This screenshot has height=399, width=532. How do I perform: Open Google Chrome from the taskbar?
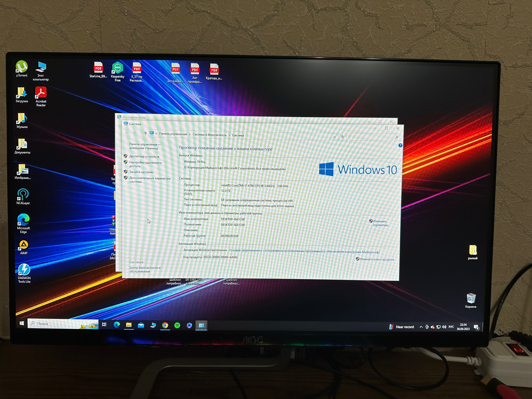(165, 325)
